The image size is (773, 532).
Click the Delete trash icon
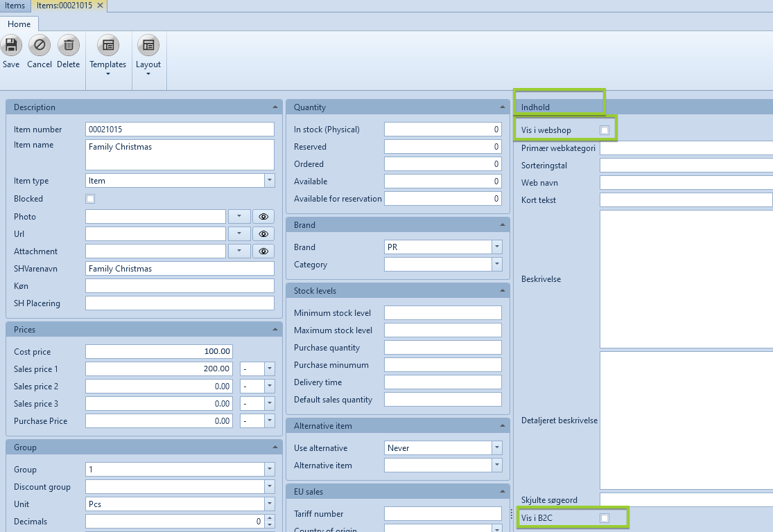[69, 46]
